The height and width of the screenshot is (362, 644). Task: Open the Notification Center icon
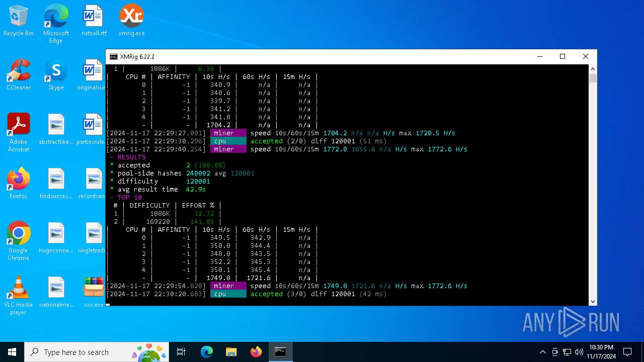tap(627, 352)
